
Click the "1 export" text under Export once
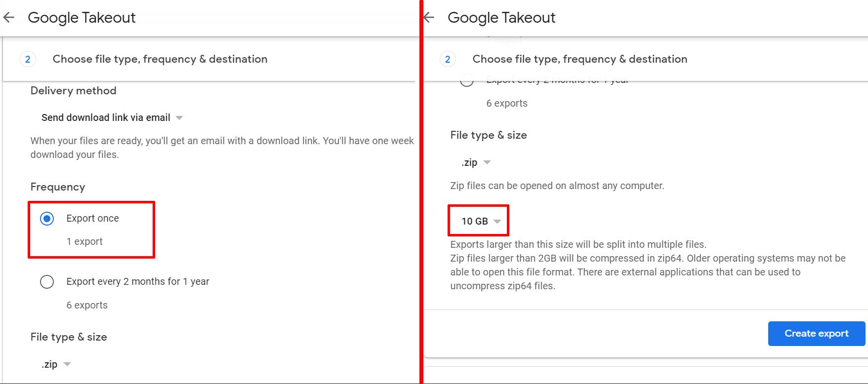click(x=84, y=241)
